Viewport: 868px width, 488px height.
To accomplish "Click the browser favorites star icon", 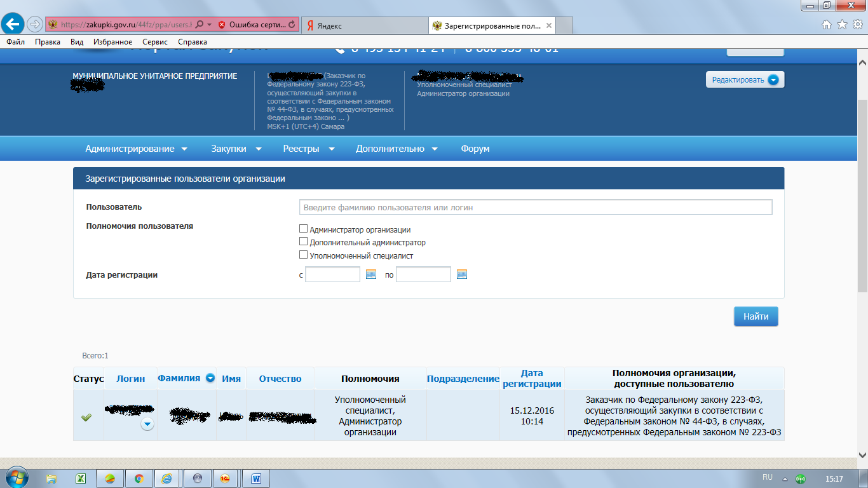I will (x=842, y=25).
